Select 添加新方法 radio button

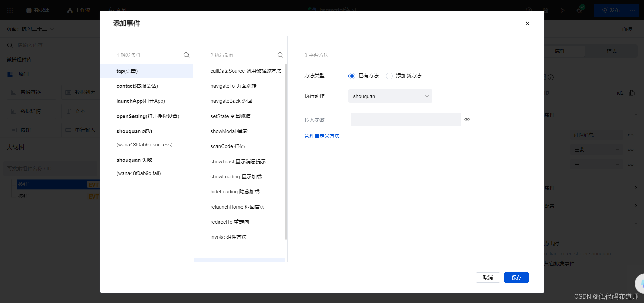click(389, 76)
